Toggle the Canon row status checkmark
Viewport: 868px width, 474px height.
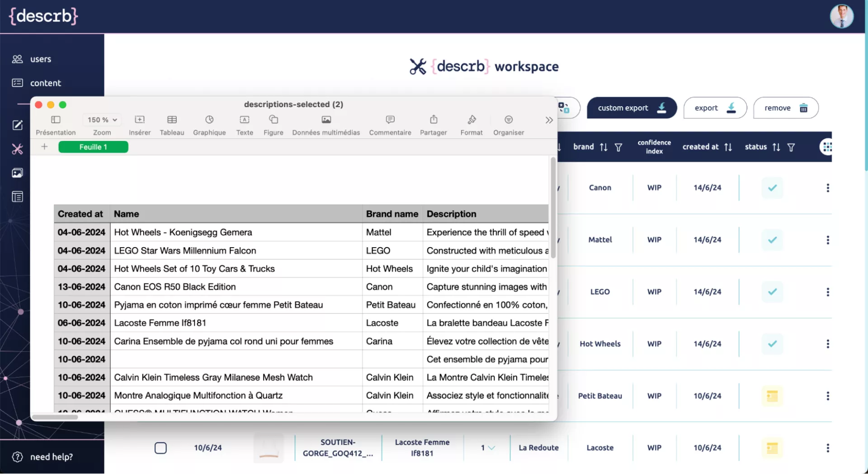coord(772,188)
